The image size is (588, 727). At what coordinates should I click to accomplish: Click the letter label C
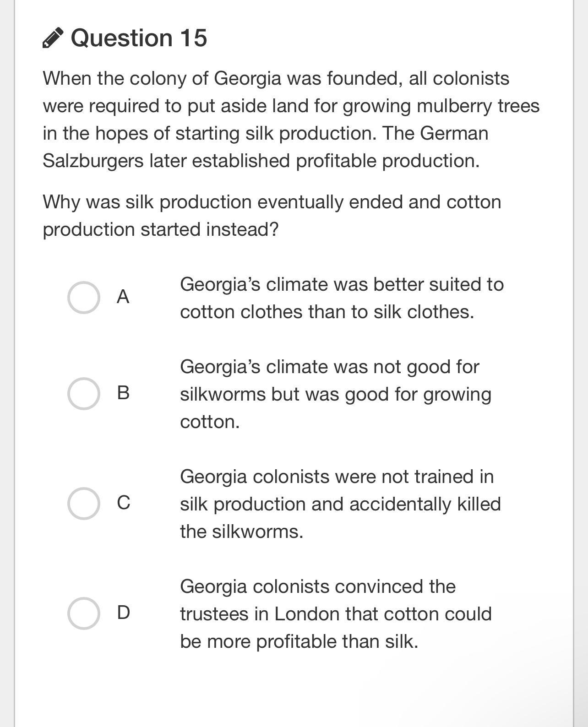124,503
